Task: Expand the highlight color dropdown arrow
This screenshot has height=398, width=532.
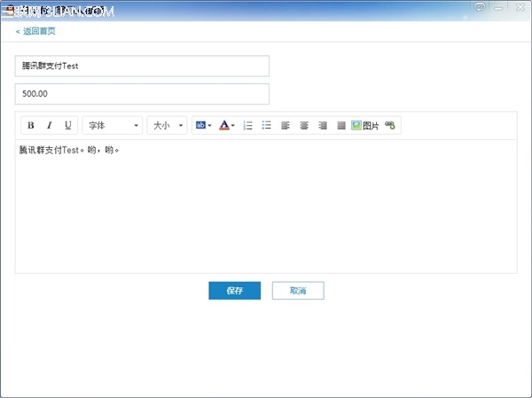Action: coord(209,126)
